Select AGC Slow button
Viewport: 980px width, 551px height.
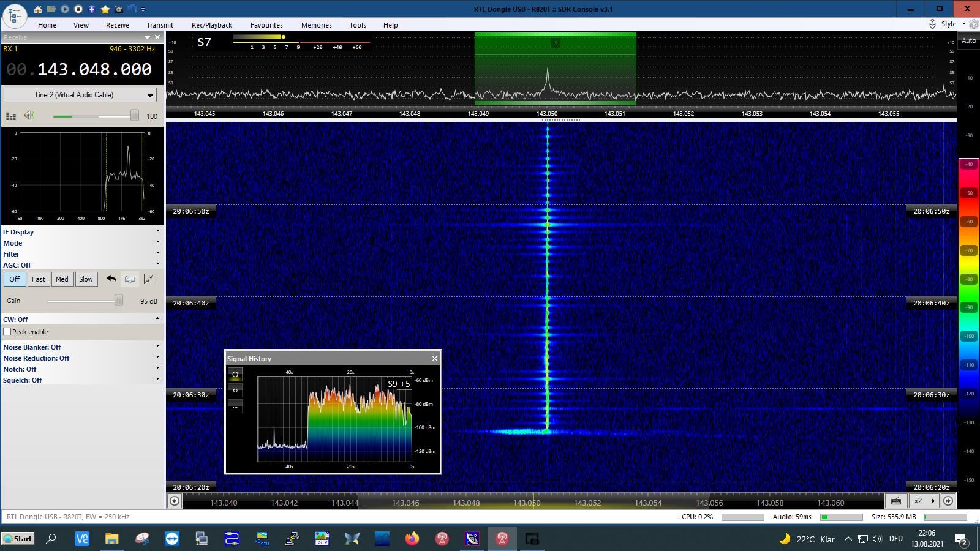pyautogui.click(x=86, y=279)
